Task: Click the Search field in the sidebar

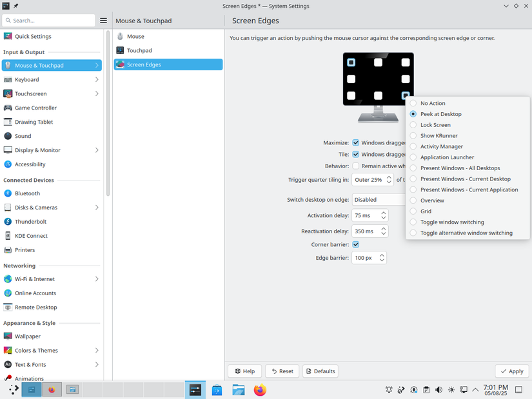Action: click(x=48, y=20)
